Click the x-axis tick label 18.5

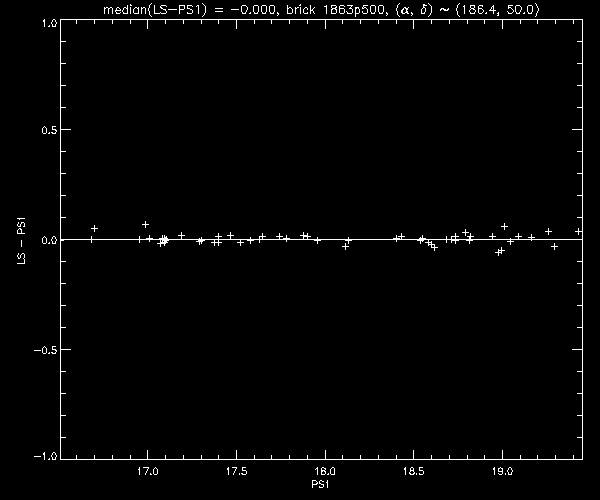pyautogui.click(x=414, y=471)
